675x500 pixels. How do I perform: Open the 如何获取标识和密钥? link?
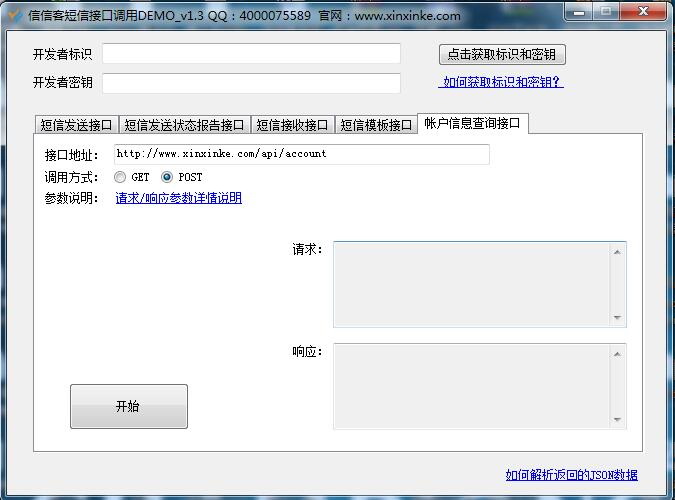pyautogui.click(x=501, y=82)
